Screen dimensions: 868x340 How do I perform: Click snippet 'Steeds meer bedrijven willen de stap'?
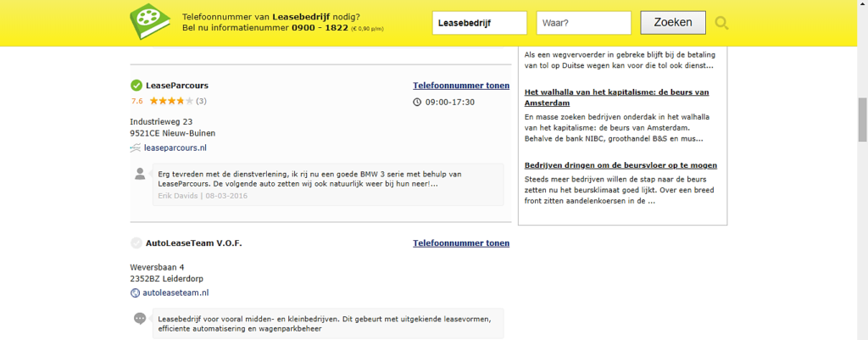click(620, 190)
